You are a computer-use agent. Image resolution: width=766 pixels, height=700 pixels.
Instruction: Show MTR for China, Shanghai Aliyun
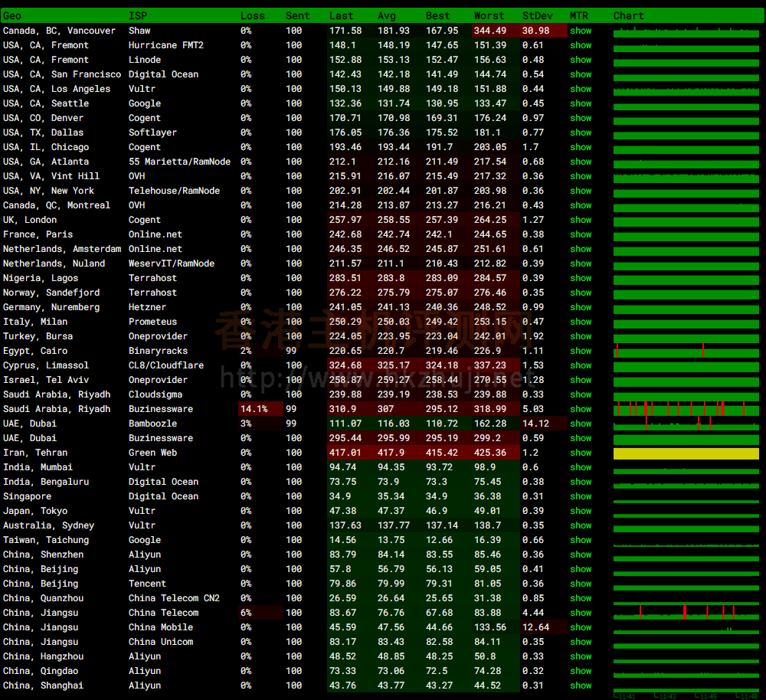point(581,686)
